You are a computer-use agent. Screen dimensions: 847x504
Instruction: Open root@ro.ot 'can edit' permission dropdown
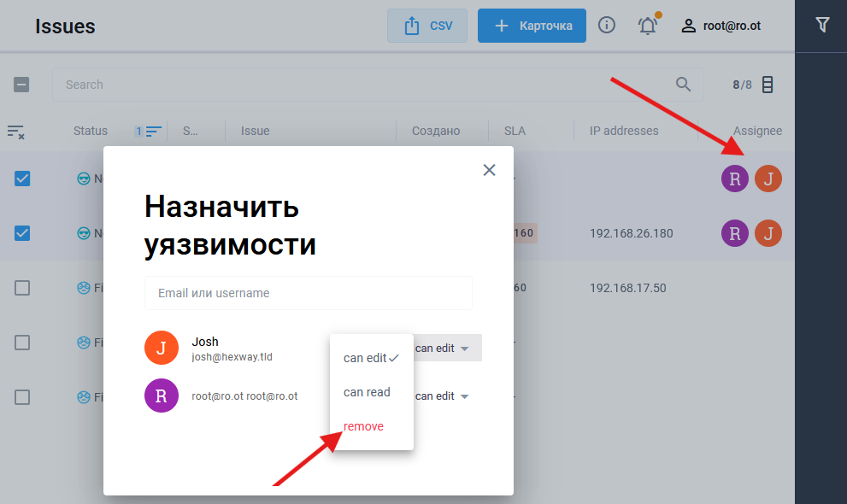click(442, 396)
